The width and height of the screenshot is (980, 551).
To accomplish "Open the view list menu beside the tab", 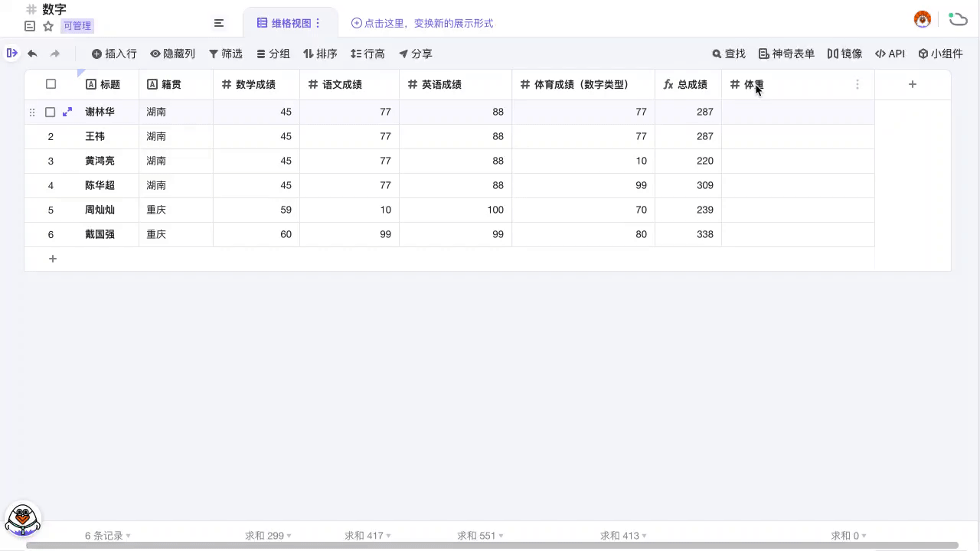I will 219,23.
